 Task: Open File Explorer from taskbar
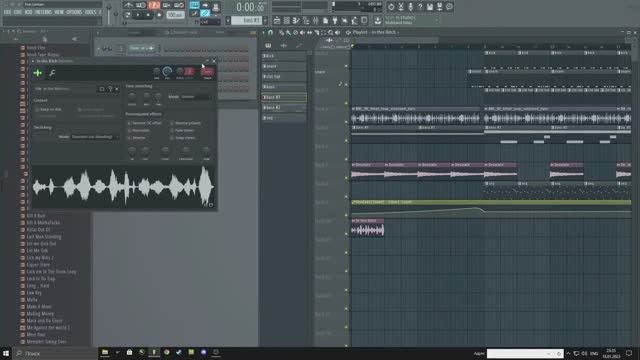click(105, 352)
